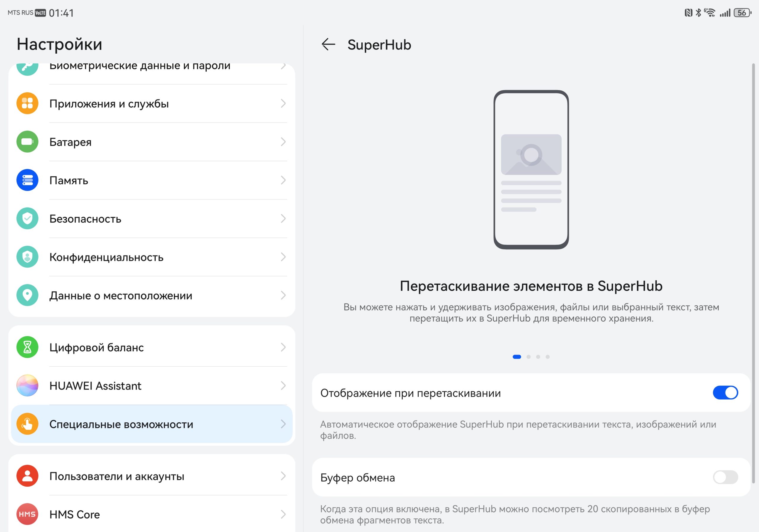Disable Отображение при перетаскивании switch
Viewport: 759px width, 532px height.
pos(725,393)
